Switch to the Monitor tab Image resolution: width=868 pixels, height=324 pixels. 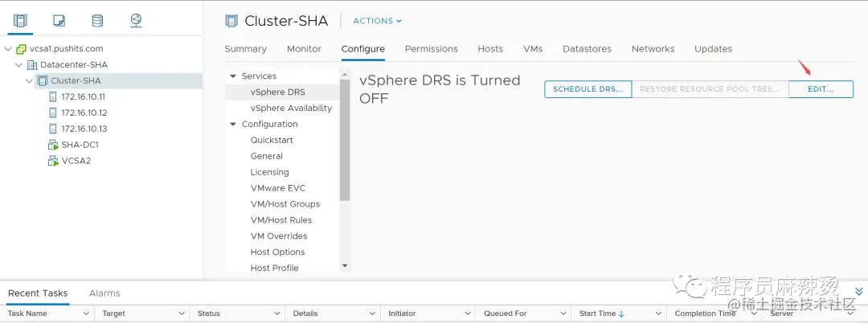(x=304, y=49)
